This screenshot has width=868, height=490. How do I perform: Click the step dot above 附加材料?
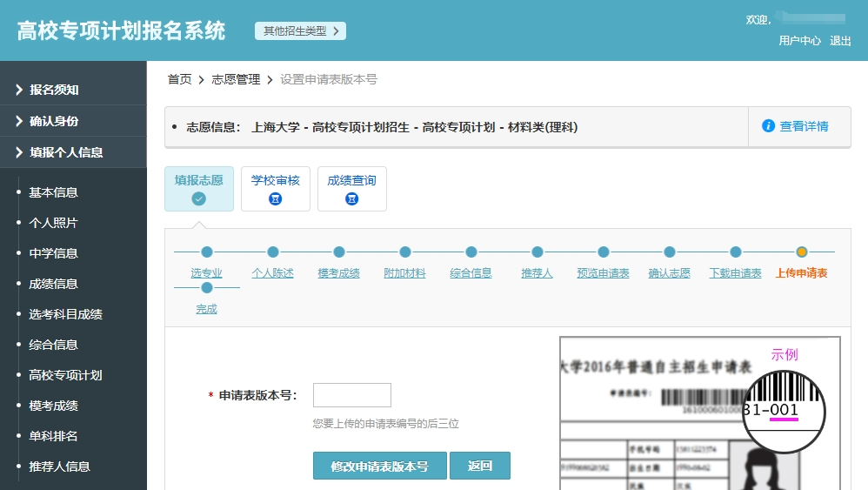405,252
